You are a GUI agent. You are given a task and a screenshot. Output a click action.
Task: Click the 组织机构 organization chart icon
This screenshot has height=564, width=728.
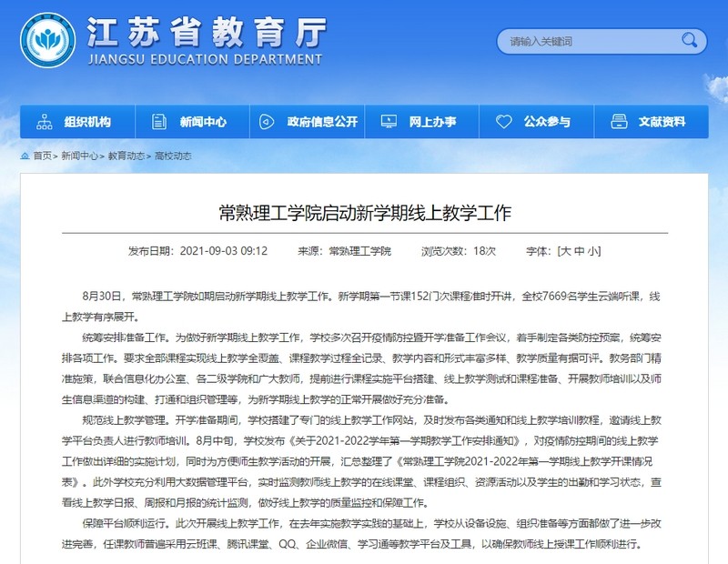pos(45,122)
